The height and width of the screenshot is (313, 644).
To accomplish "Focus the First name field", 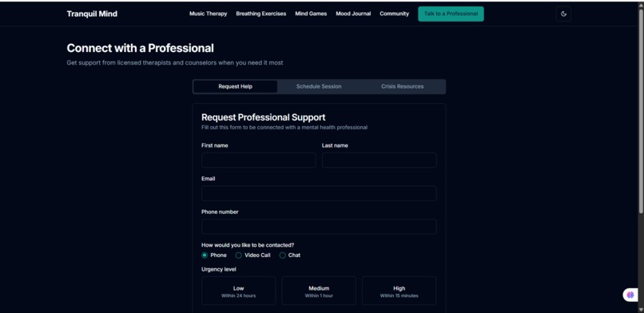I will [x=259, y=160].
